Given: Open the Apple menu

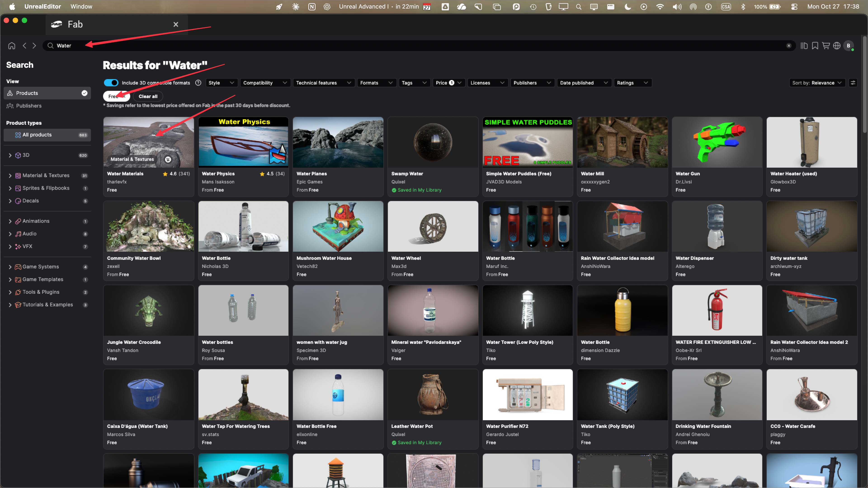Looking at the screenshot, I should pyautogui.click(x=12, y=6).
